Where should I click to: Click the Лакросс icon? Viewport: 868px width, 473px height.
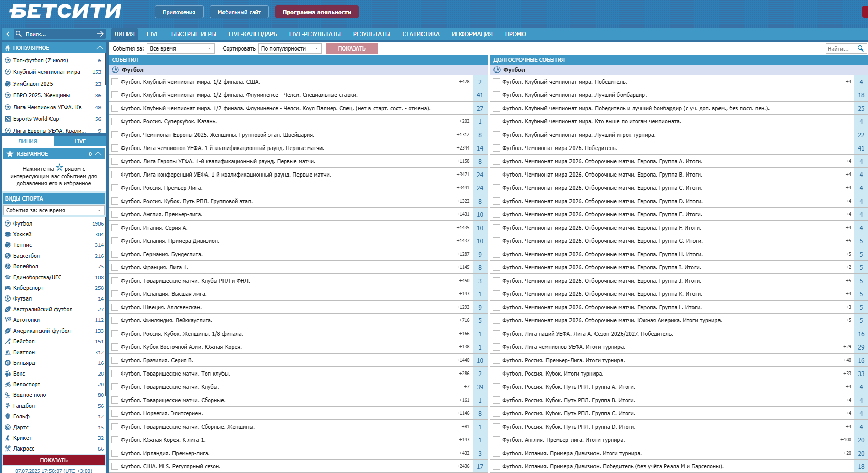pyautogui.click(x=8, y=449)
